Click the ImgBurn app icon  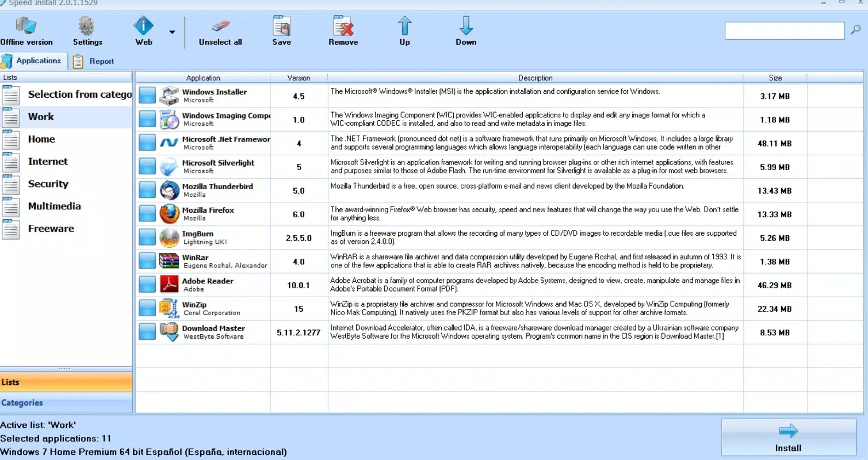[169, 237]
